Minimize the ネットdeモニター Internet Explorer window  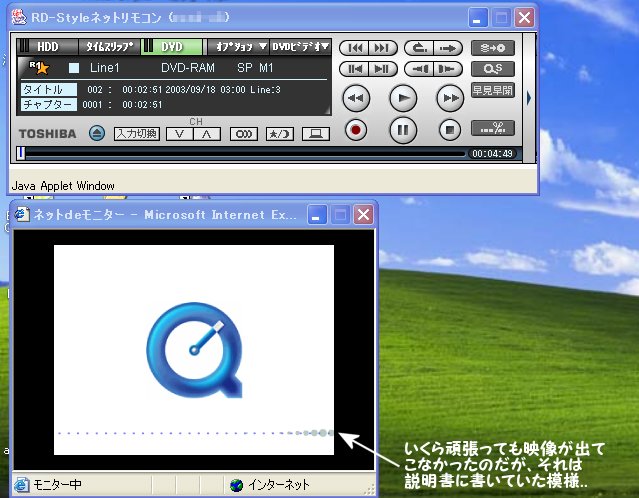pyautogui.click(x=317, y=215)
